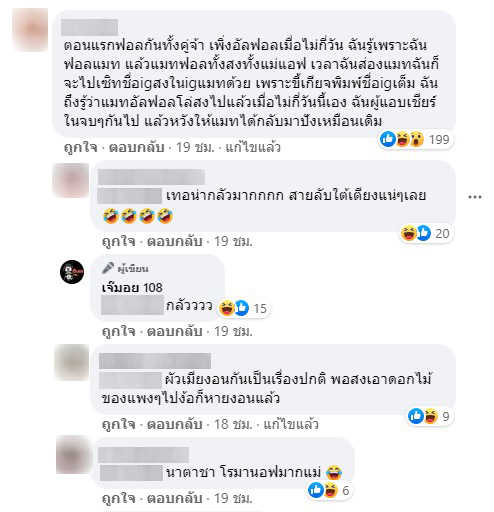Click reaction icons showing 15 on author reply

tap(243, 308)
